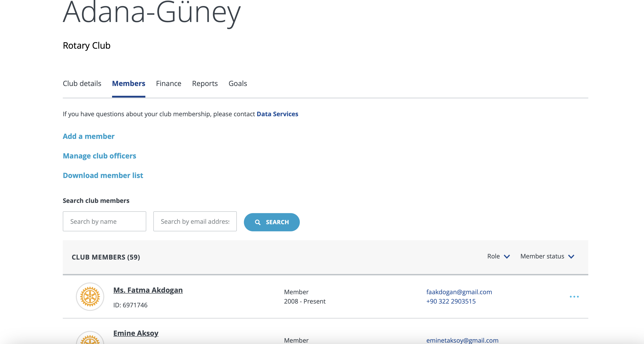The height and width of the screenshot is (344, 644).
Task: Click the faakdogan@gmail.com email link
Action: (459, 292)
